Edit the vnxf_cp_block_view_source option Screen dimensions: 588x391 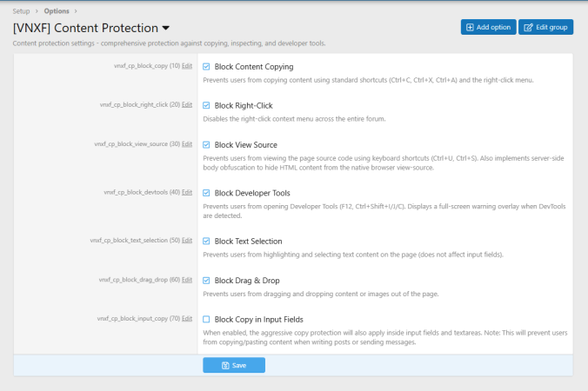187,144
